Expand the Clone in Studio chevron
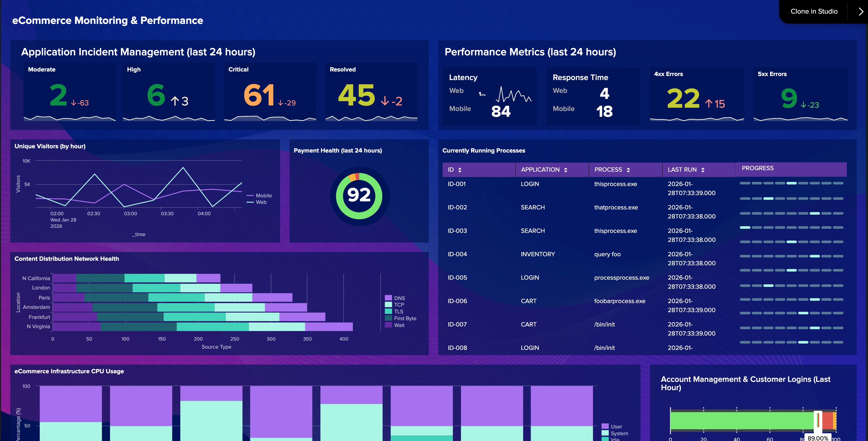Image resolution: width=868 pixels, height=441 pixels. tap(861, 12)
